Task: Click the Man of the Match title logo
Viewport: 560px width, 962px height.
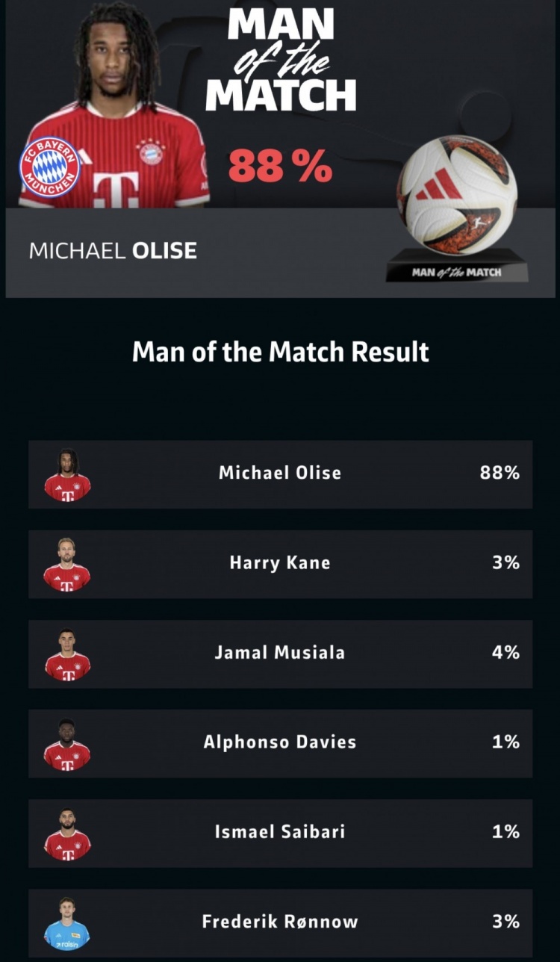Action: pyautogui.click(x=281, y=59)
